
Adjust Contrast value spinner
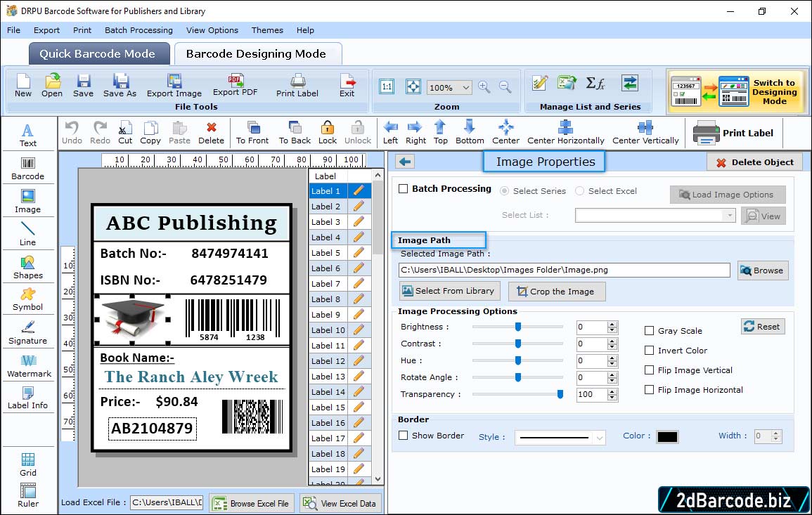(612, 344)
